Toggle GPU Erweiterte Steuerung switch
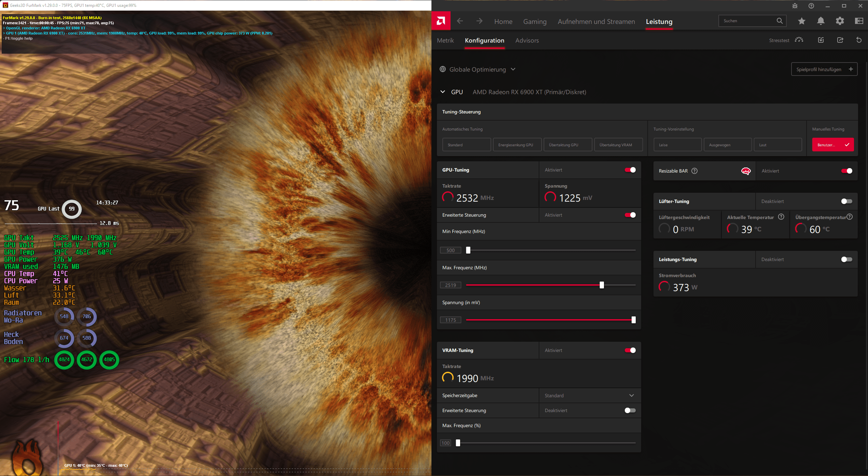Image resolution: width=868 pixels, height=476 pixels. (x=630, y=215)
